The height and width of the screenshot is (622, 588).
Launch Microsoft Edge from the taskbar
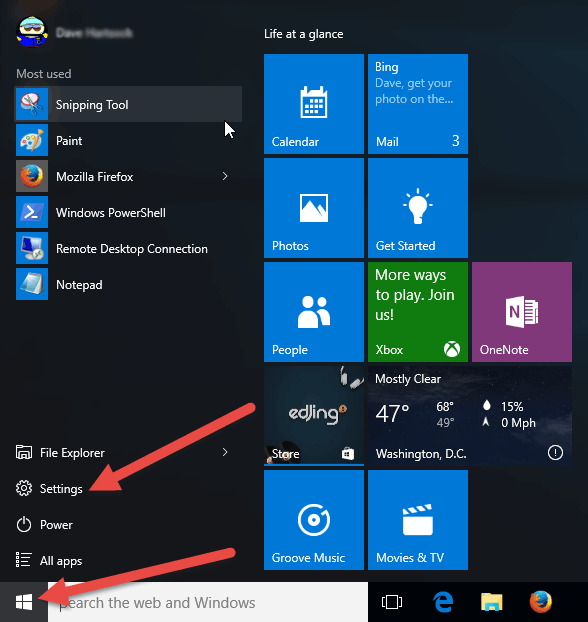coord(443,602)
